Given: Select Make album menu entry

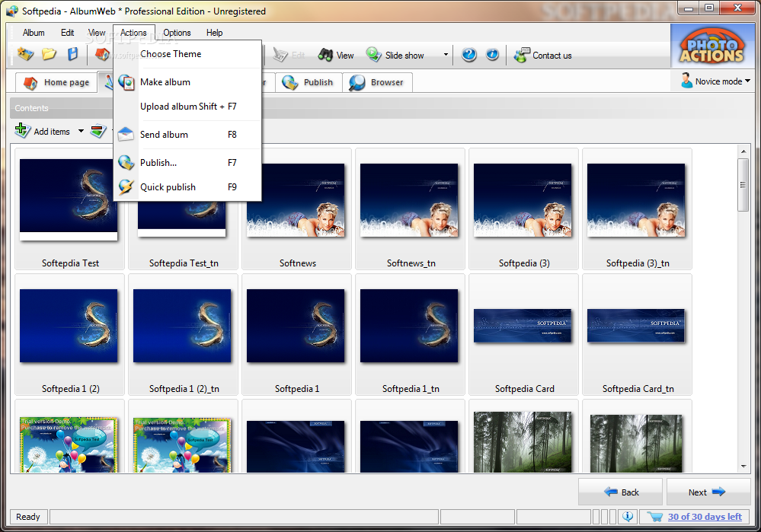Looking at the screenshot, I should (x=187, y=82).
